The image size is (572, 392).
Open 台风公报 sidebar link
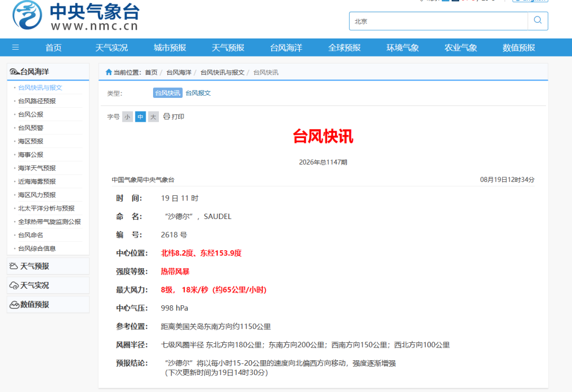click(31, 114)
